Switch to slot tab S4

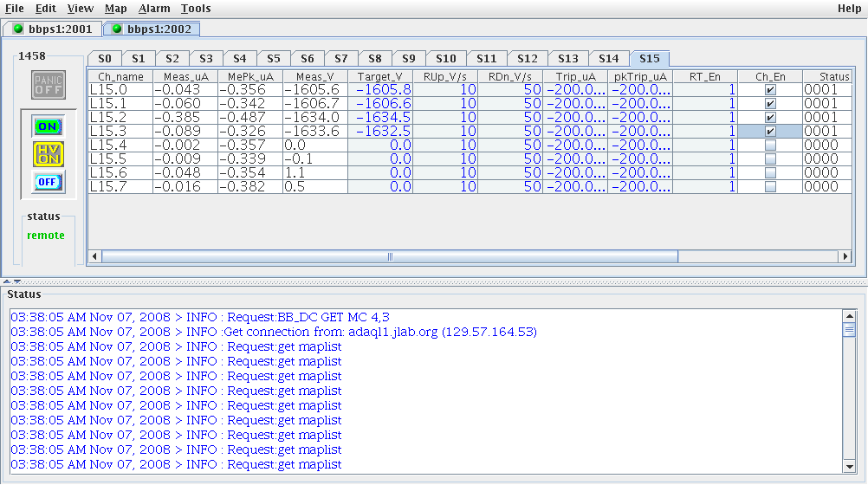tap(240, 58)
